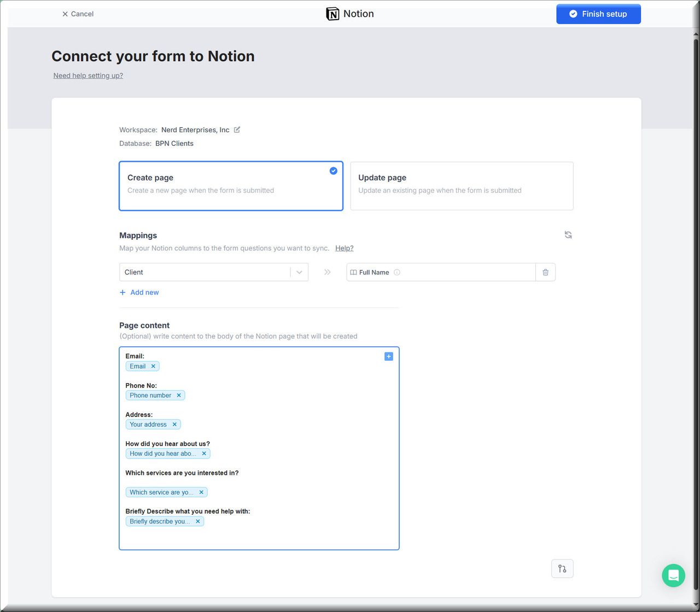Edit the workspace with the pencil icon
700x612 pixels.
pyautogui.click(x=237, y=130)
